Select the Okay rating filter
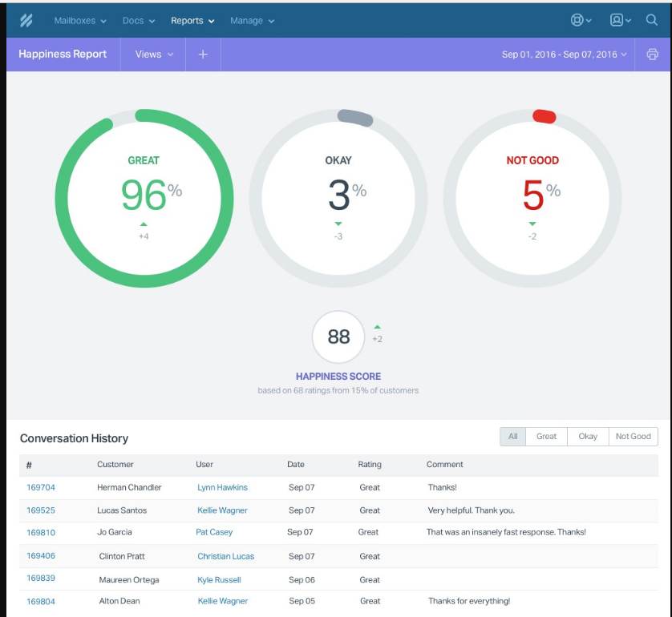This screenshot has width=672, height=617. [588, 437]
